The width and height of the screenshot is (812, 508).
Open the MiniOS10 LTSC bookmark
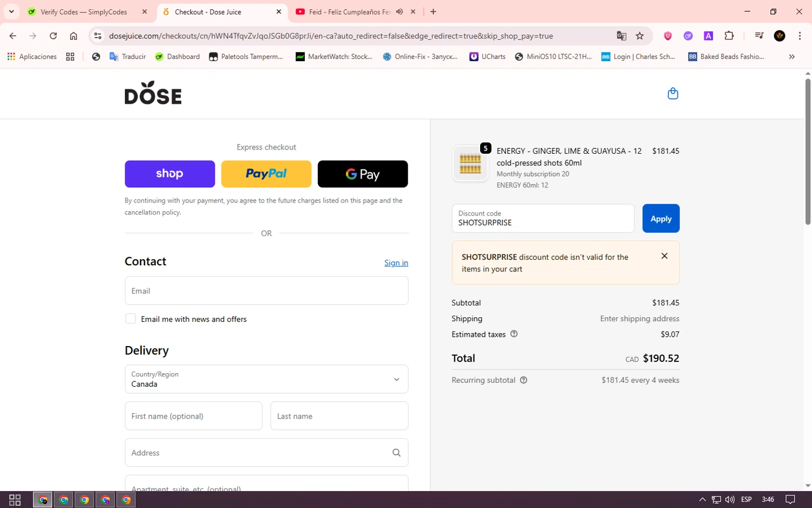tap(553, 56)
